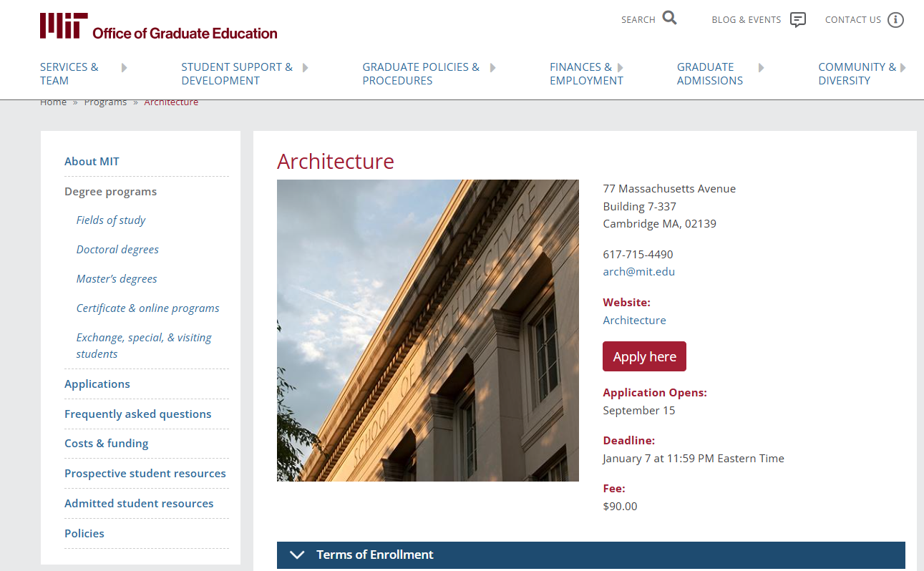Click the Contact Us info icon

pos(895,20)
